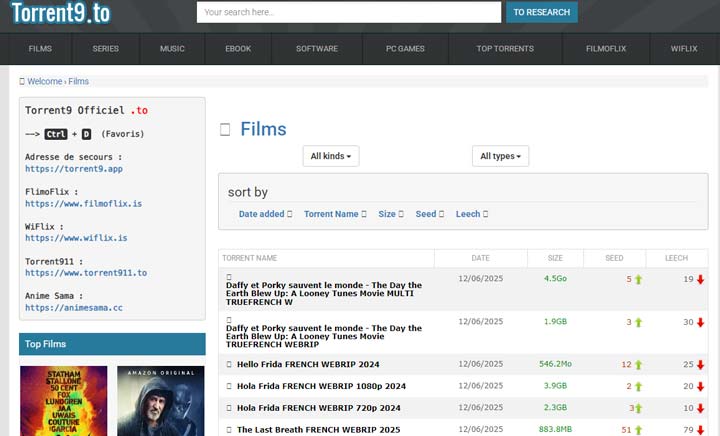Open the SOFTWARE navigation tab
Screen dimensions: 720x436
pos(317,49)
